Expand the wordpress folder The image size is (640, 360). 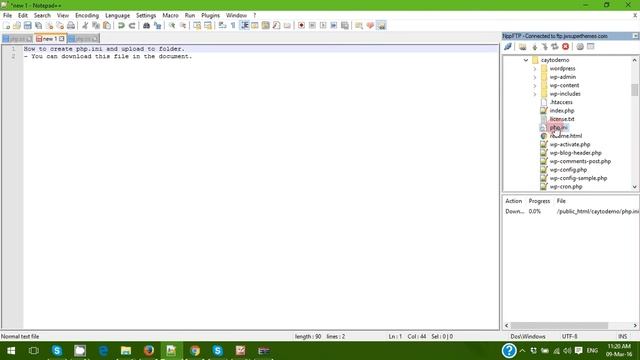(535, 69)
